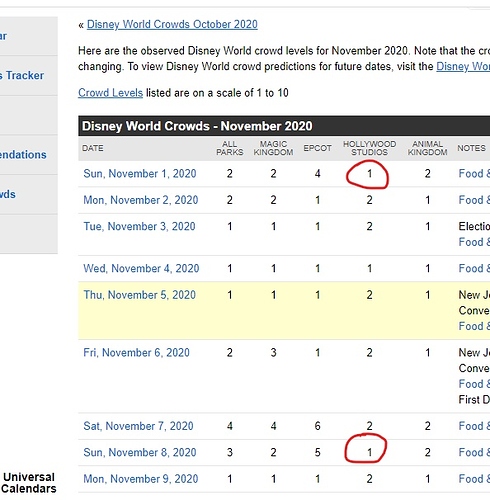Open the Sun, November 1, 2020 date link
Screen dimensions: 490x500
[x=140, y=174]
